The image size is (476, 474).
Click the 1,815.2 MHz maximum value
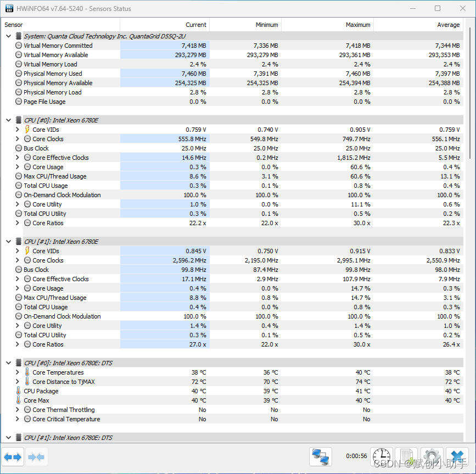point(354,158)
